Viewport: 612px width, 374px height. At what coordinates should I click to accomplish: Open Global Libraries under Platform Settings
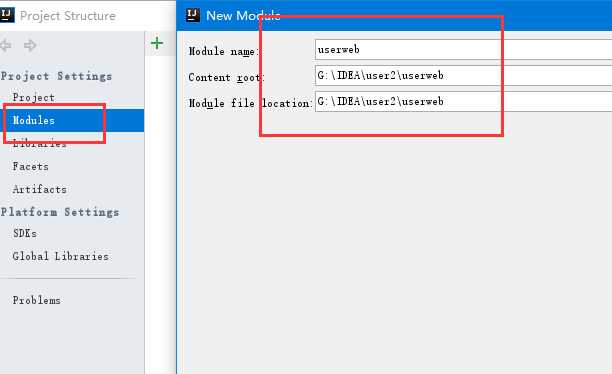pos(60,256)
